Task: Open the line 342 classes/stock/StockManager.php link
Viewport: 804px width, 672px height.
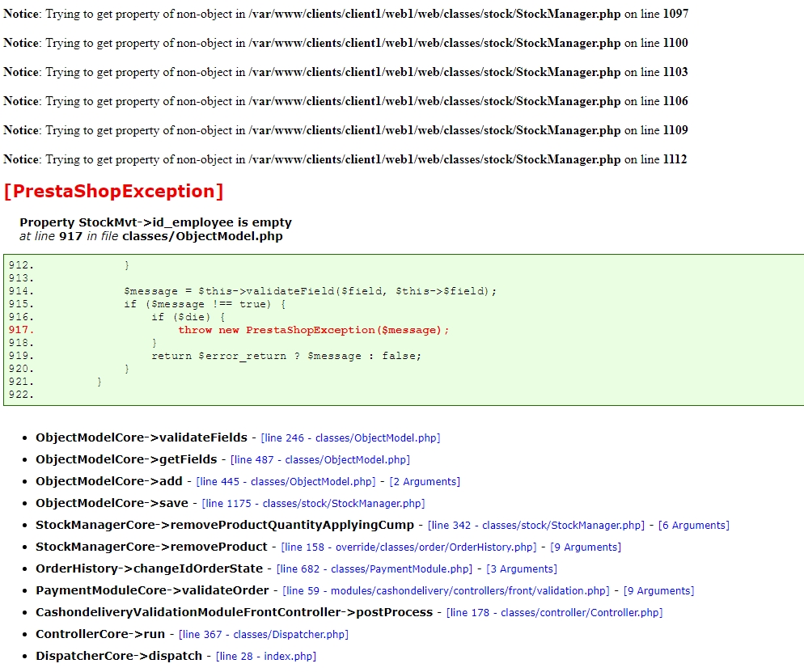Action: pos(536,526)
